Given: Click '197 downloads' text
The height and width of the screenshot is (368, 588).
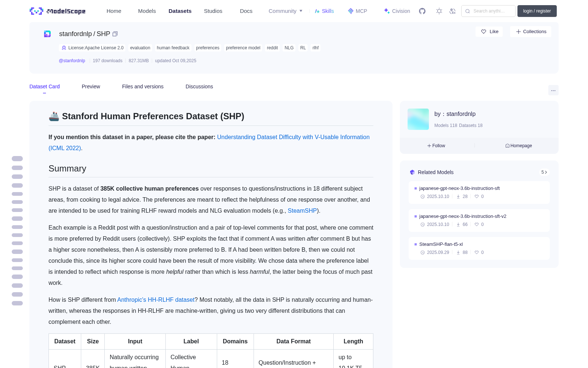Looking at the screenshot, I should (107, 61).
